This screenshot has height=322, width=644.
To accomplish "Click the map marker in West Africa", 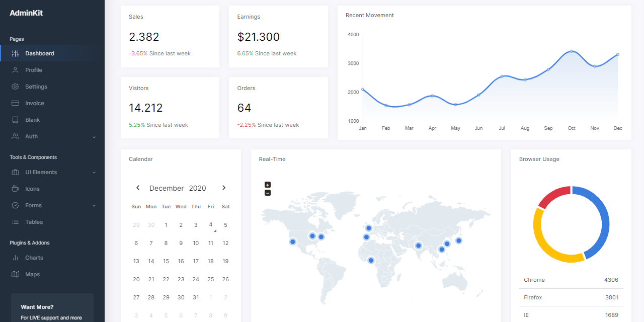I will (371, 260).
